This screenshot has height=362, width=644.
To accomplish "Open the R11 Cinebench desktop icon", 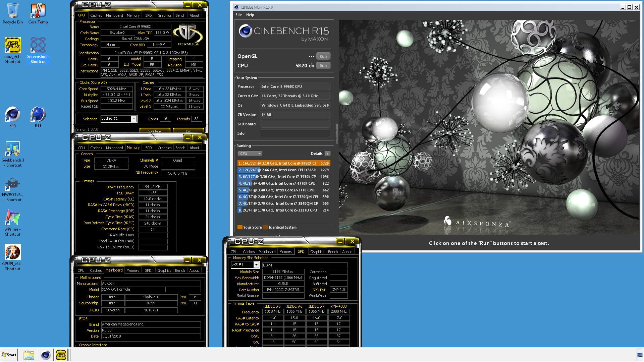I will pyautogui.click(x=38, y=117).
